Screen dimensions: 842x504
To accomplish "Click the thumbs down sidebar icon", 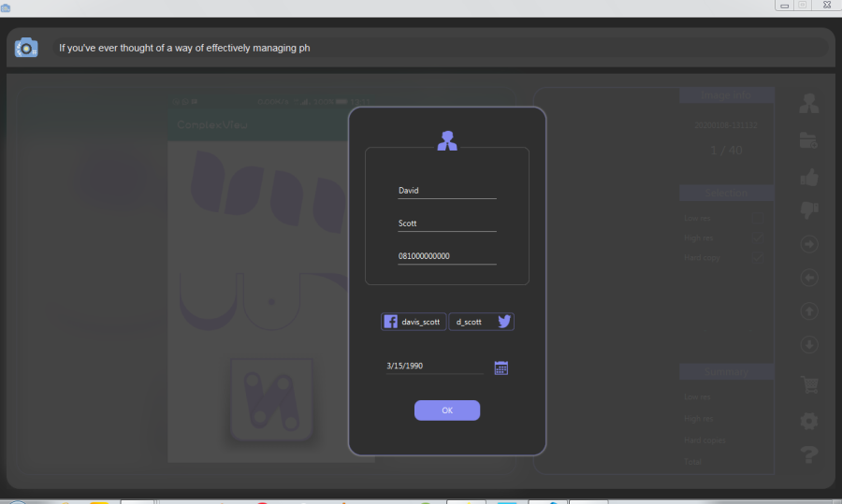I will pyautogui.click(x=809, y=209).
